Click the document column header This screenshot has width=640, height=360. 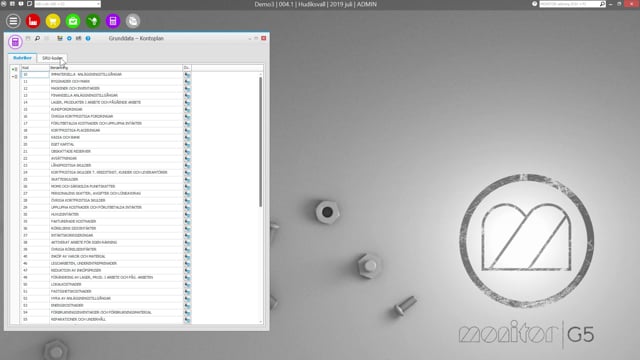tap(187, 68)
